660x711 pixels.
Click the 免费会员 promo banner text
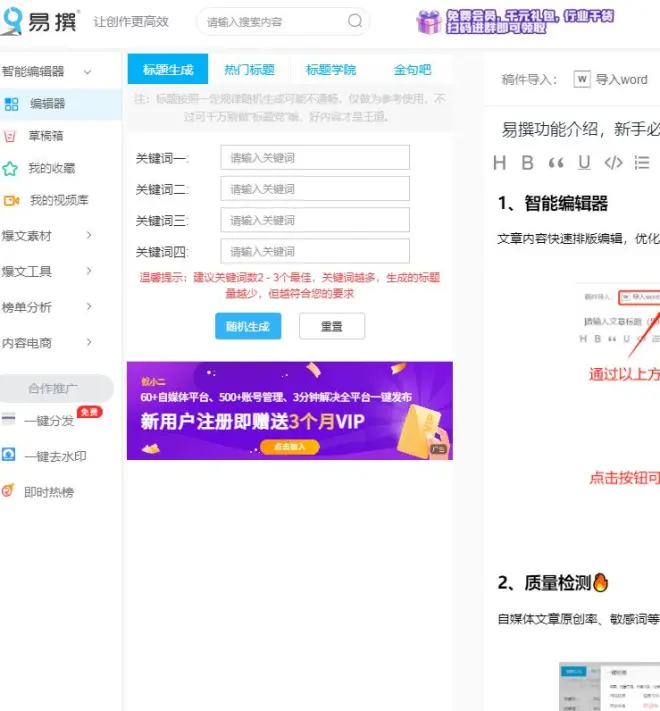(529, 22)
